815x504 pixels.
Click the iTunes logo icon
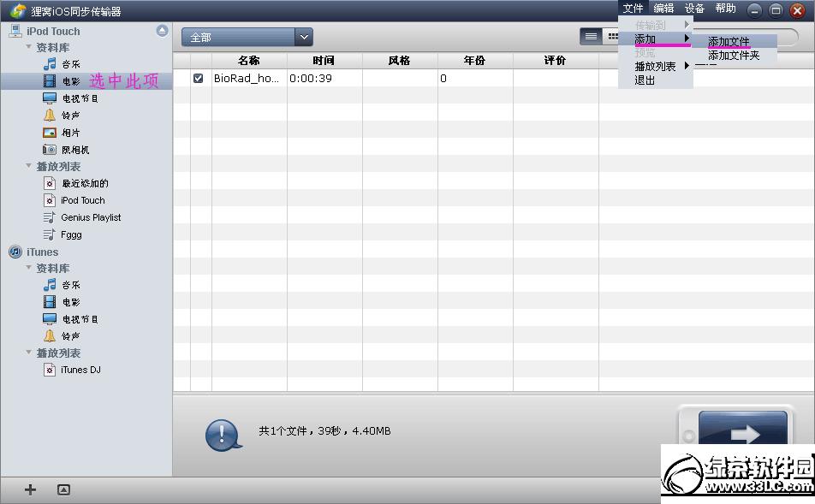click(15, 252)
